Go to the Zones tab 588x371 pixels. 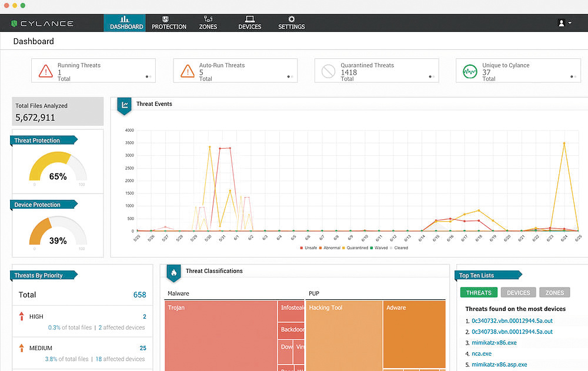point(208,23)
